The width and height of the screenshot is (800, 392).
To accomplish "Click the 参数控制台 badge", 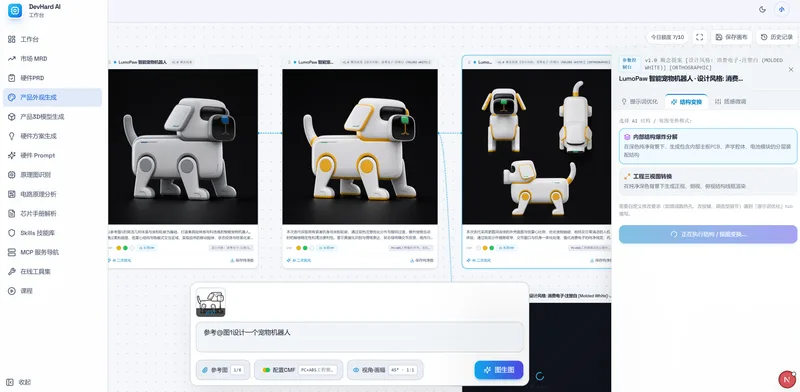I will [629, 63].
